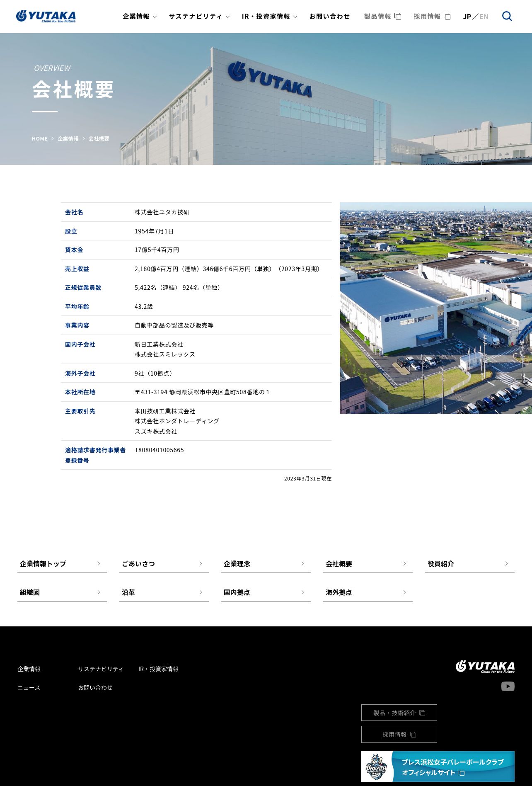
Task: Click the YUTAKA logo in the header
Action: pyautogui.click(x=46, y=16)
